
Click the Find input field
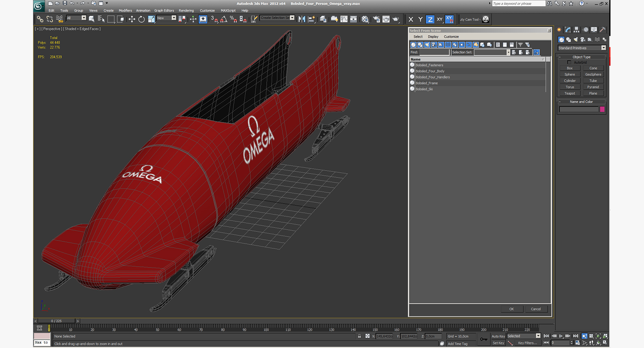434,52
